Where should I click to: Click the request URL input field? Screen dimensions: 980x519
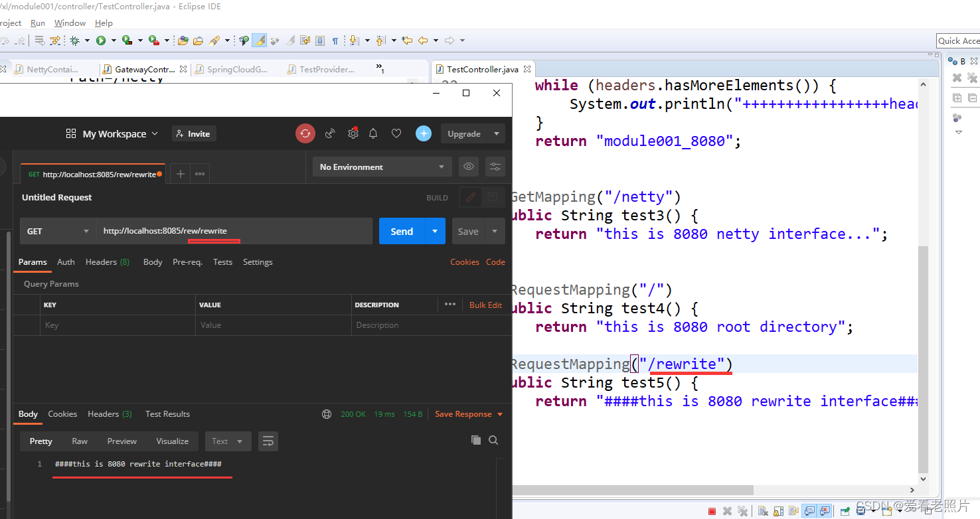pos(234,231)
